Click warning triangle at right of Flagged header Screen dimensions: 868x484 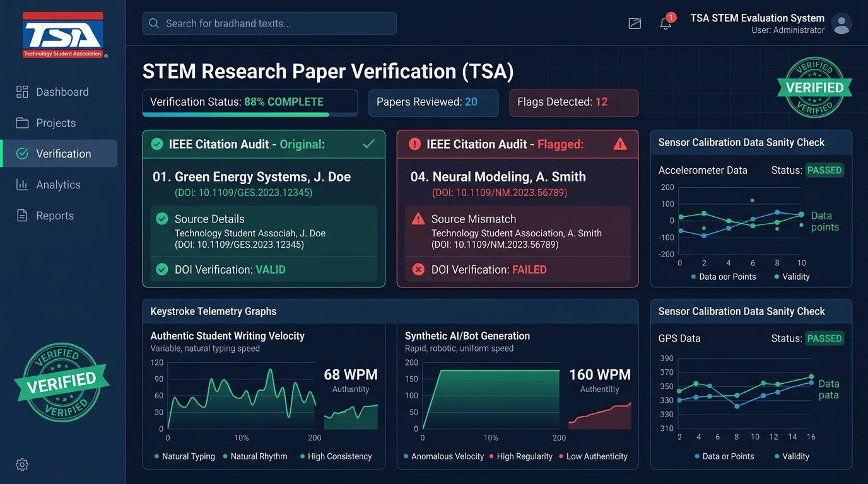coord(620,144)
